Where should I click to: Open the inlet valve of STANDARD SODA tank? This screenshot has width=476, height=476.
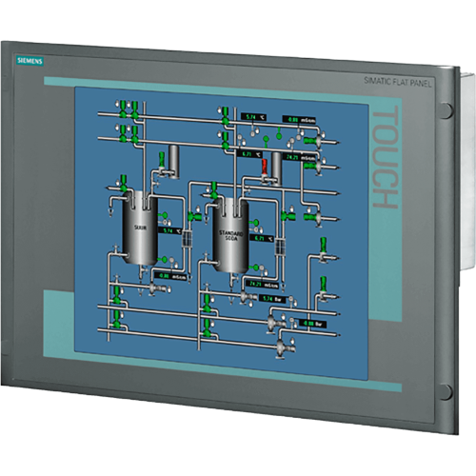pos(214,190)
